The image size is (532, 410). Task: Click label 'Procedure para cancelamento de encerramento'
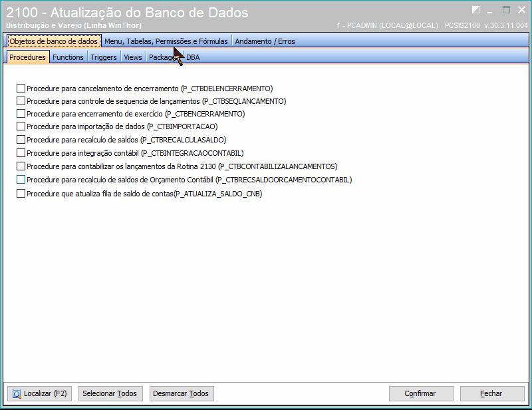(102, 89)
